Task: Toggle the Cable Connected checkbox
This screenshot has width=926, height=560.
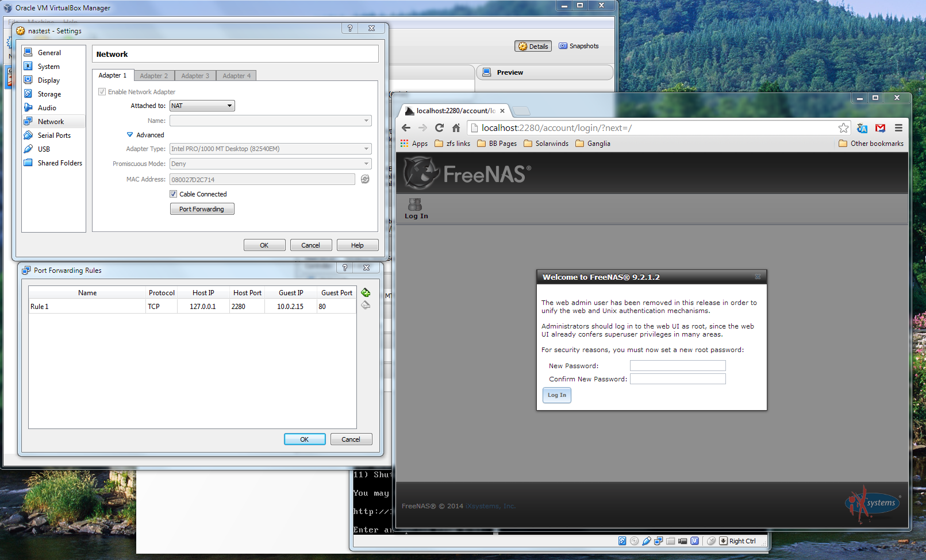Action: point(174,194)
